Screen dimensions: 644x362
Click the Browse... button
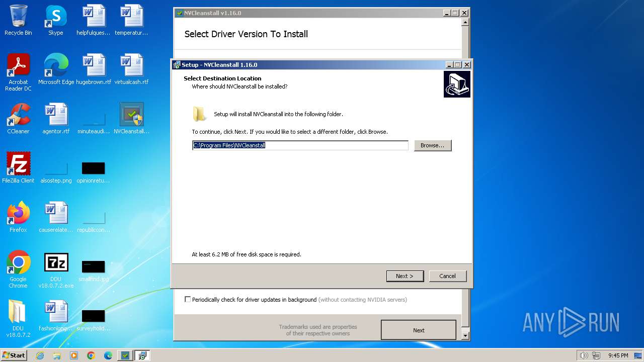(x=433, y=145)
